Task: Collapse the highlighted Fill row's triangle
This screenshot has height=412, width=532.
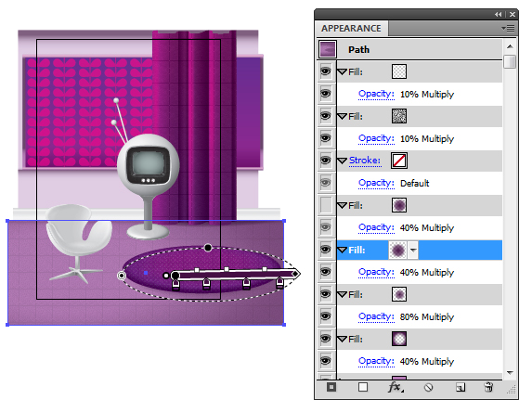Action: pos(342,251)
